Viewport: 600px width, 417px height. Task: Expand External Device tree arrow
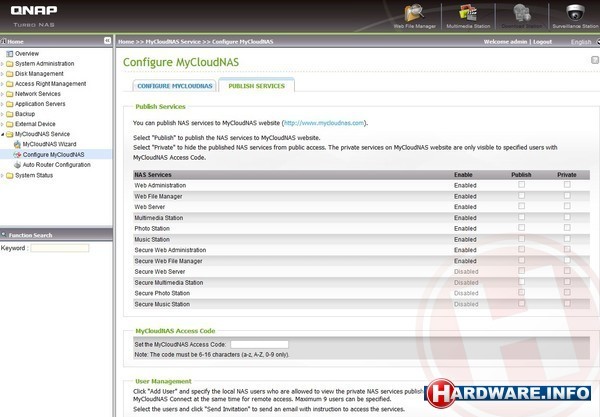click(2, 124)
